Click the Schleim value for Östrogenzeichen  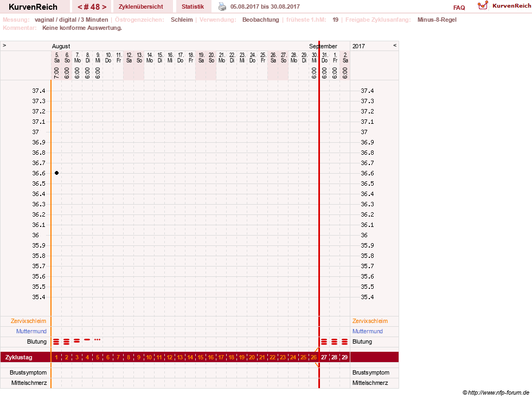(182, 20)
